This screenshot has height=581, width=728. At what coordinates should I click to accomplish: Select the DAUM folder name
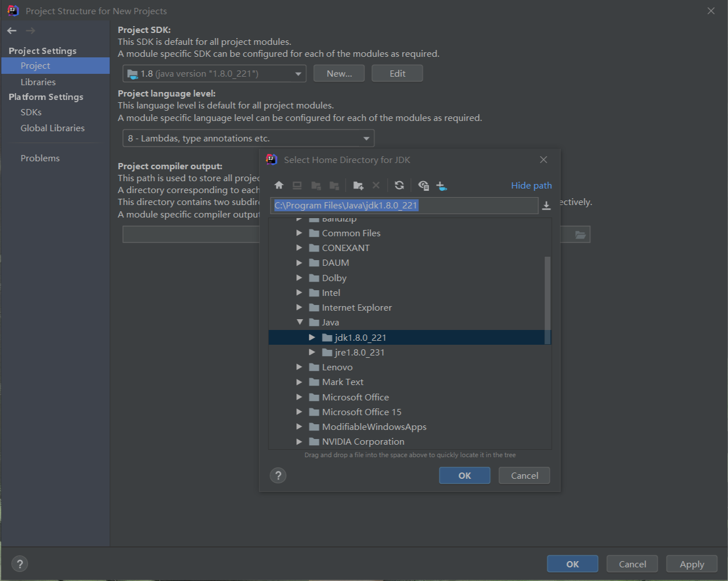(x=336, y=262)
